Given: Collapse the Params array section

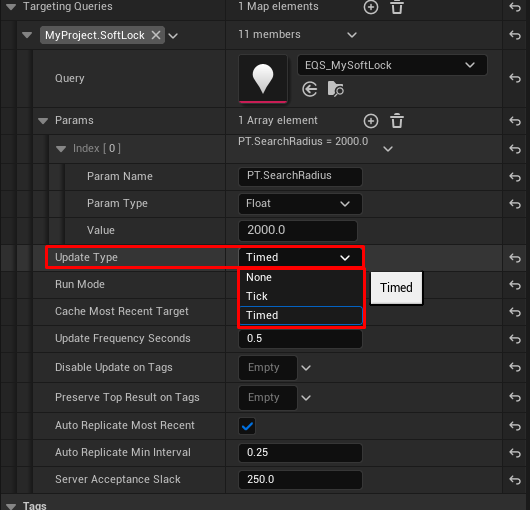Looking at the screenshot, I should 43,121.
